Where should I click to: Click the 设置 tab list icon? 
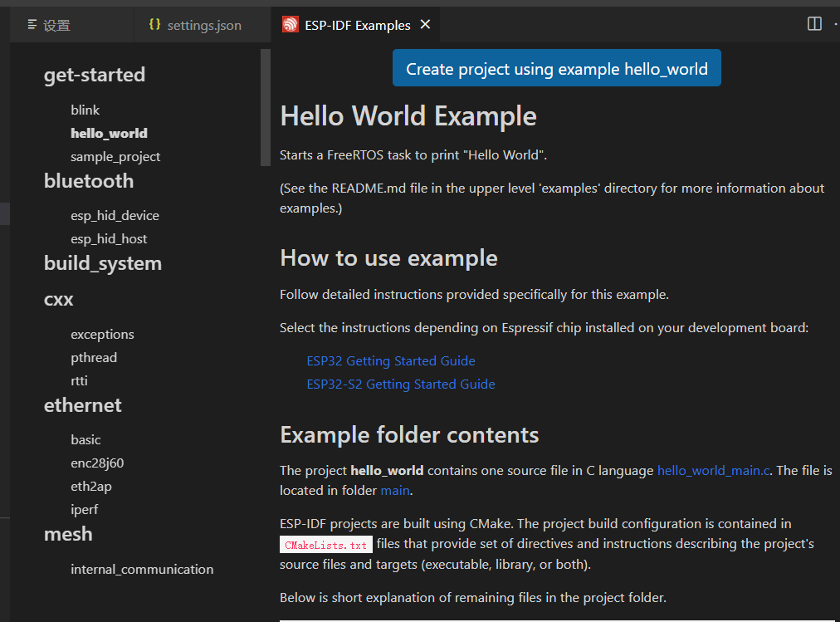[32, 25]
